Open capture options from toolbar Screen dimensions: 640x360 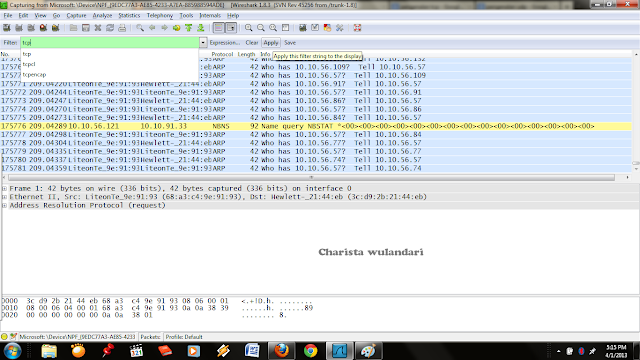point(19,28)
